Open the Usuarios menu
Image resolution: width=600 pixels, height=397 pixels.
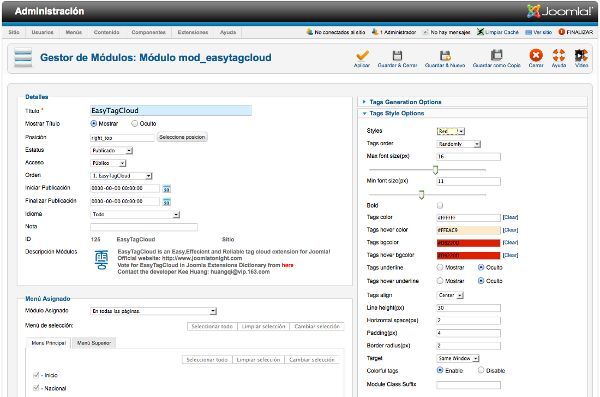(x=42, y=32)
